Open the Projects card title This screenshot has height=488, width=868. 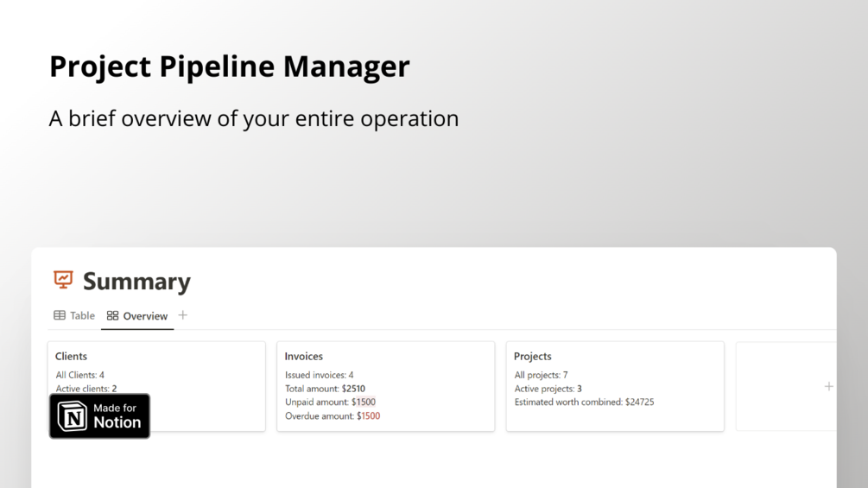tap(532, 356)
